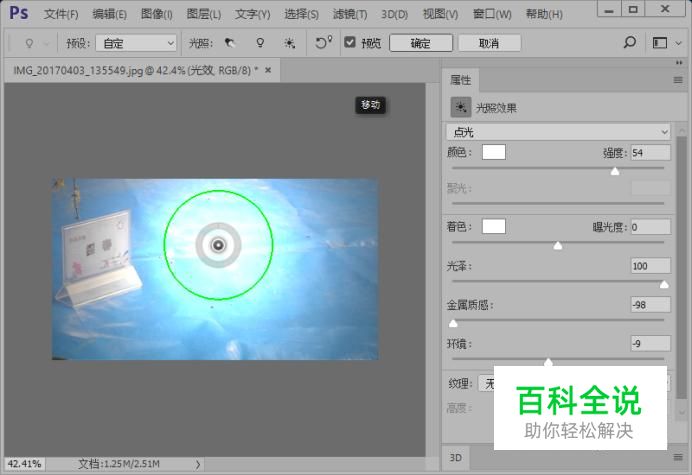Open the 滤镜(T) menu
The height and width of the screenshot is (475, 692).
[350, 14]
